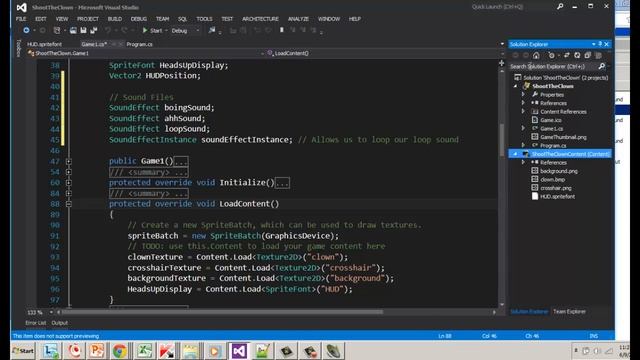Switch to the Team Explorer tab
The height and width of the screenshot is (360, 640).
569,311
